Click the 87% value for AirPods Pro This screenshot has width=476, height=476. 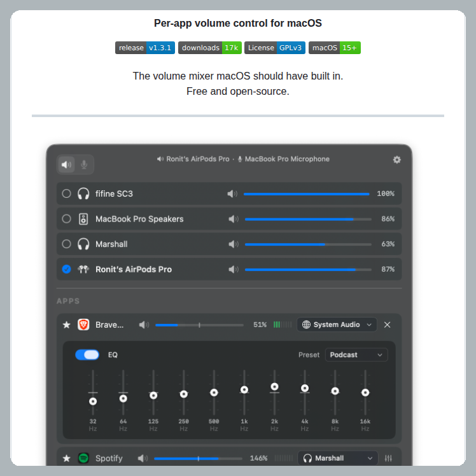tap(388, 269)
